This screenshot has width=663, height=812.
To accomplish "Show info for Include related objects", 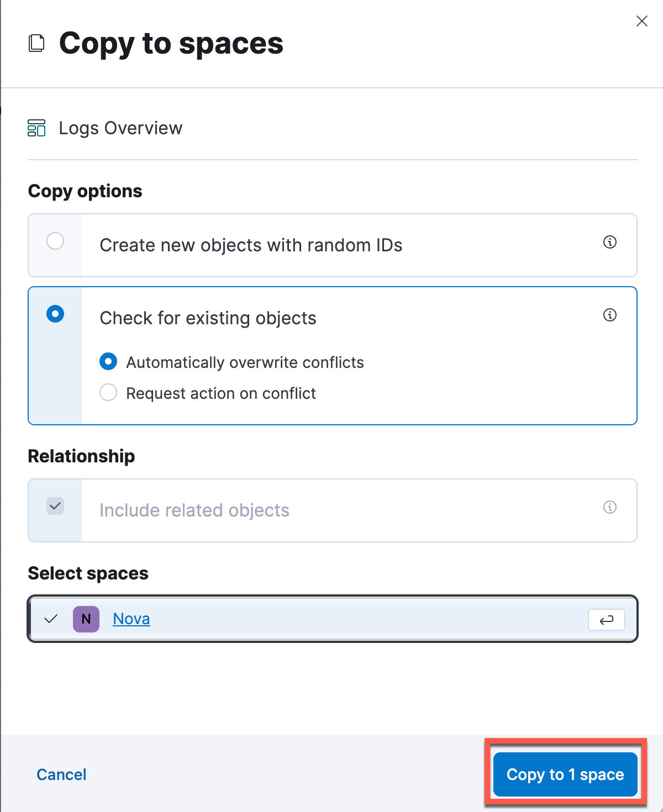I will coord(610,507).
